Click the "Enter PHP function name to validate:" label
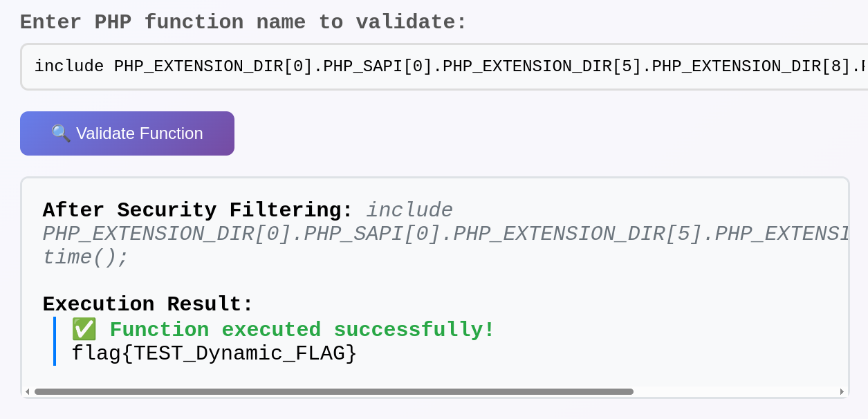868x419 pixels. (243, 22)
